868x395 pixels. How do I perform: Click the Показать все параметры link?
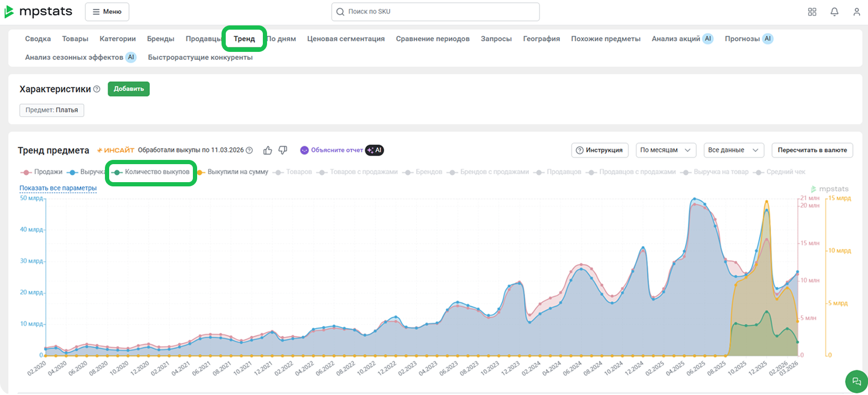point(58,188)
